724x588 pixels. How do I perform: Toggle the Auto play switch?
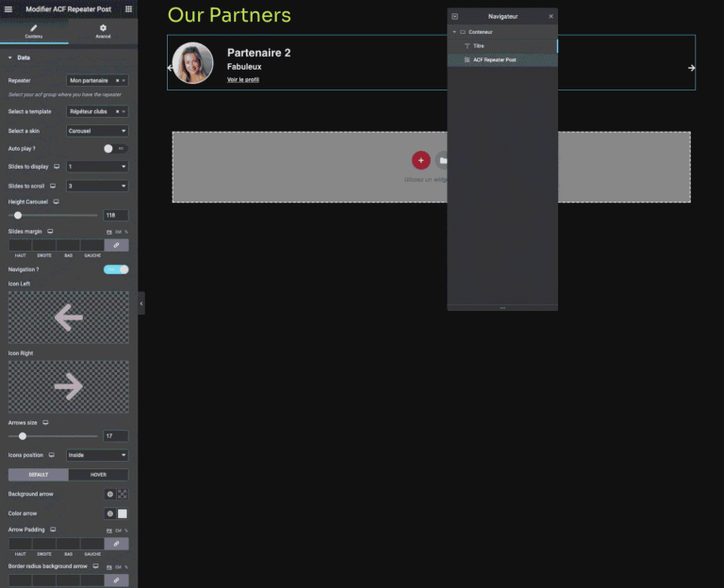tap(115, 149)
